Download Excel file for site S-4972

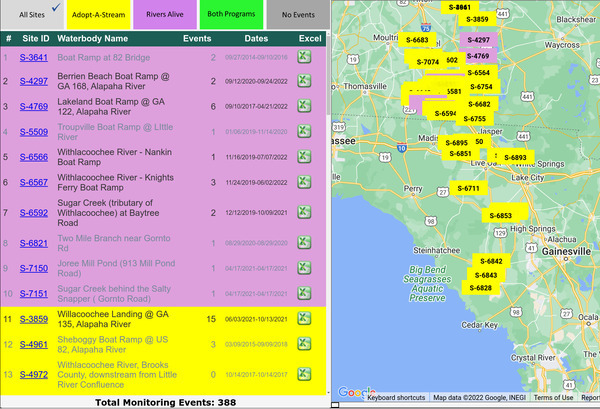(x=304, y=374)
